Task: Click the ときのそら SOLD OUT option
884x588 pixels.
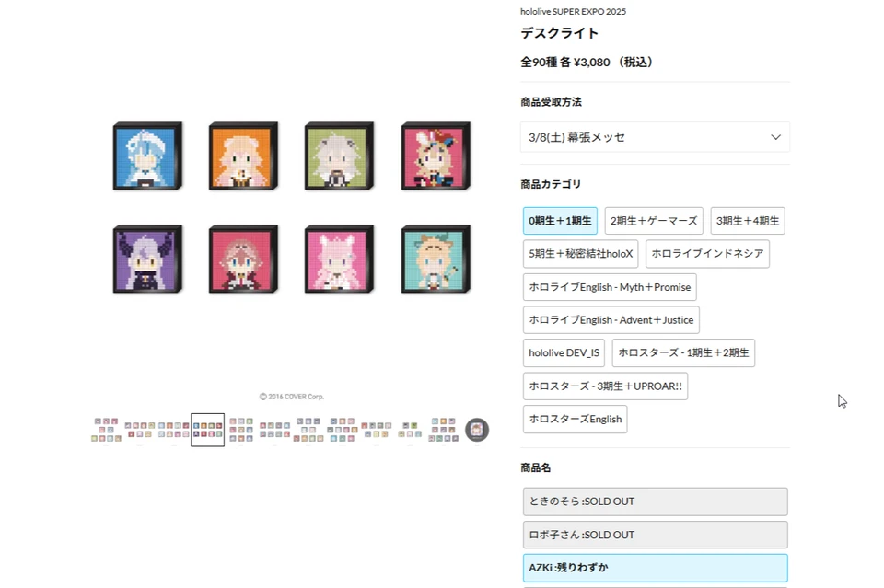Action: coord(655,502)
